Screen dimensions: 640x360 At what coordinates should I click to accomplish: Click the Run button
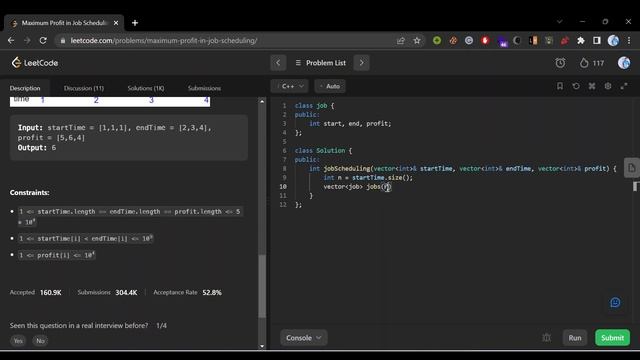pos(575,338)
